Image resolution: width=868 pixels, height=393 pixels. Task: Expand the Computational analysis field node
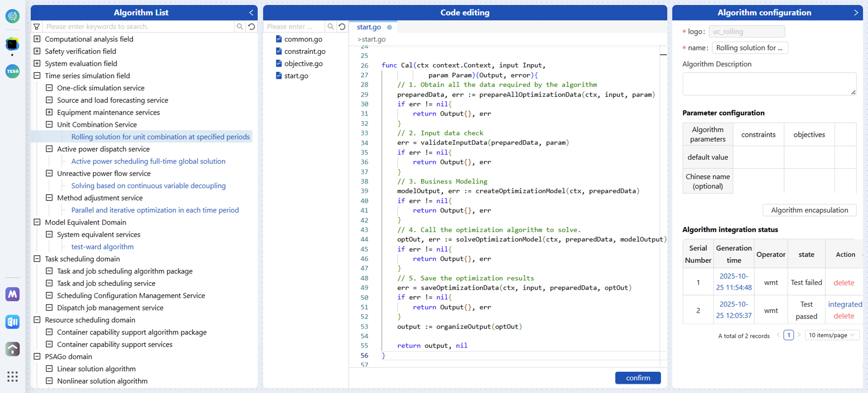(x=37, y=39)
